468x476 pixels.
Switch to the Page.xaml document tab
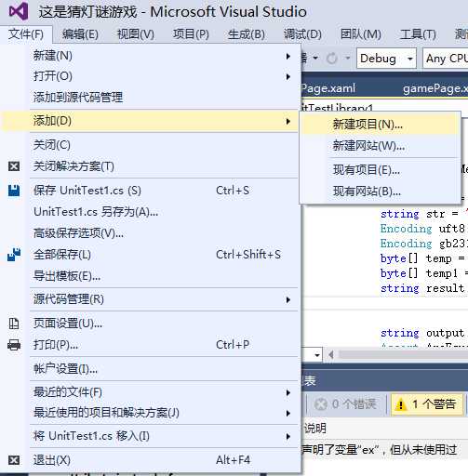pos(328,88)
